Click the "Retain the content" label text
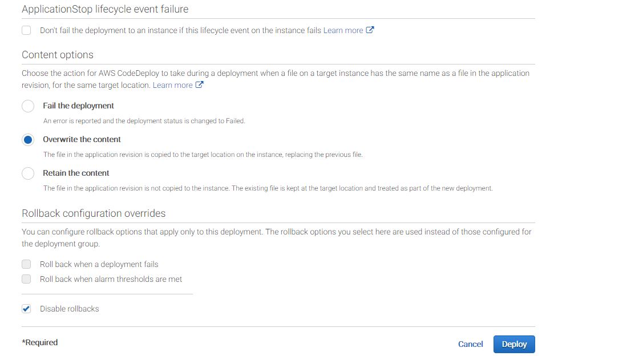The width and height of the screenshot is (643, 364). point(76,173)
